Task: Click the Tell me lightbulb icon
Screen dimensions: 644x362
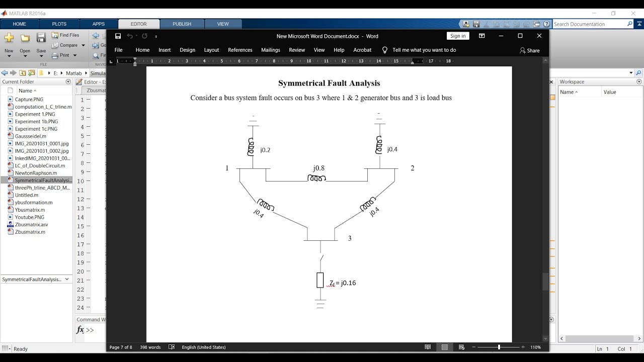Action: pyautogui.click(x=385, y=50)
